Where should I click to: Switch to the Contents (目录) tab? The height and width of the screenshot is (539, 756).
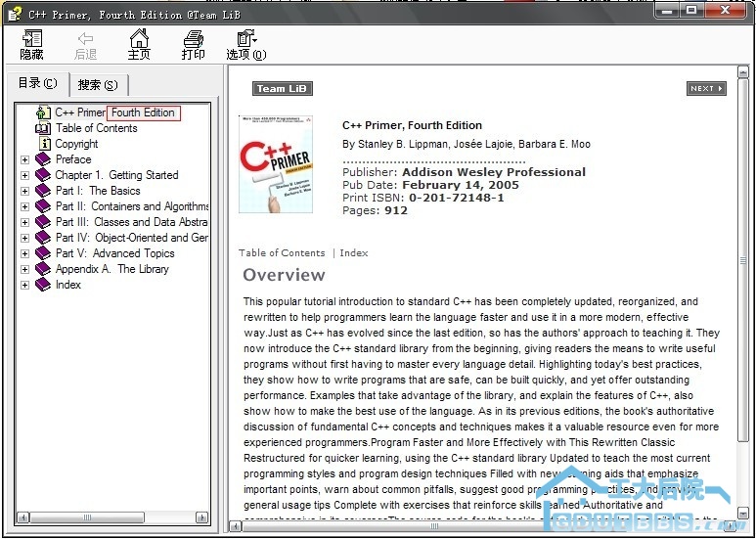pyautogui.click(x=38, y=83)
